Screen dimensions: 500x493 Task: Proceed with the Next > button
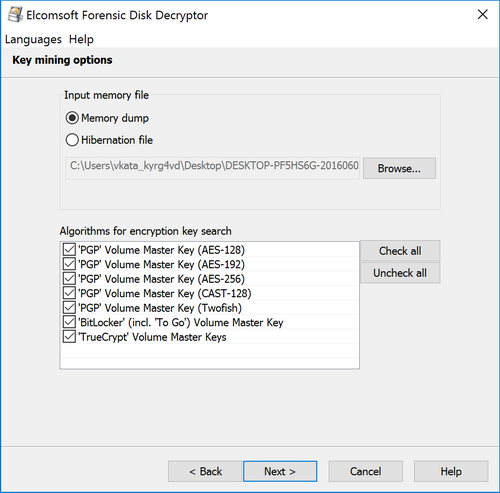click(x=280, y=471)
